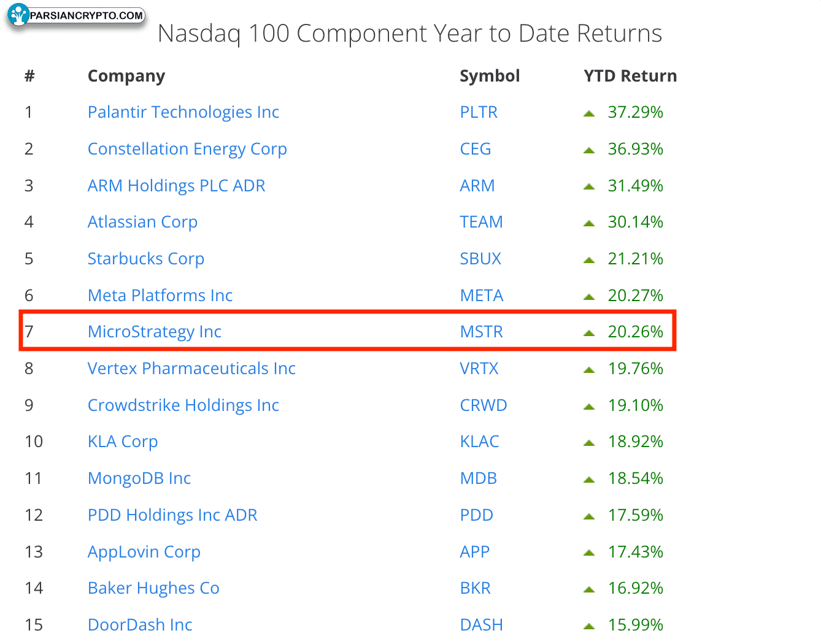Click the MSTR ticker symbol
Viewport: 821px width, 644px height.
tap(482, 332)
